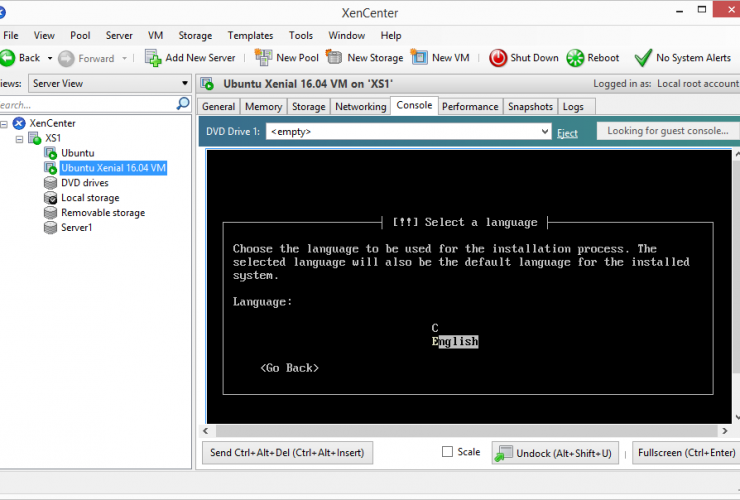Collapse the XS1 server tree node
This screenshot has height=500, width=740.
point(21,138)
